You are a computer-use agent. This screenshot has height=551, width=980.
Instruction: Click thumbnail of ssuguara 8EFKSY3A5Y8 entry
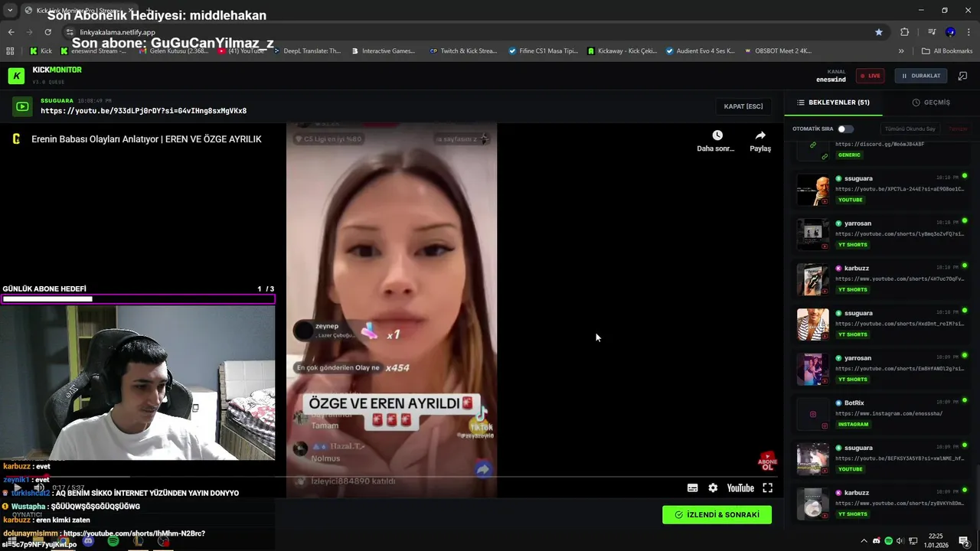tap(812, 459)
